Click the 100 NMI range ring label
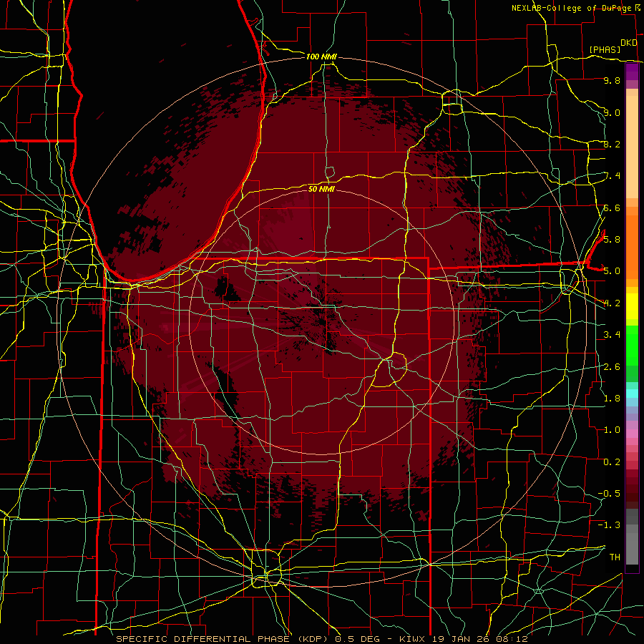Image resolution: width=644 pixels, height=644 pixels. click(x=321, y=57)
